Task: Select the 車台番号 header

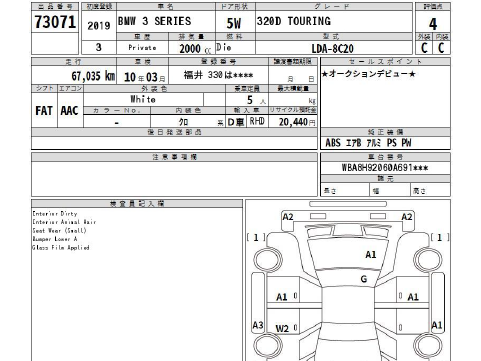Action: coord(385,157)
